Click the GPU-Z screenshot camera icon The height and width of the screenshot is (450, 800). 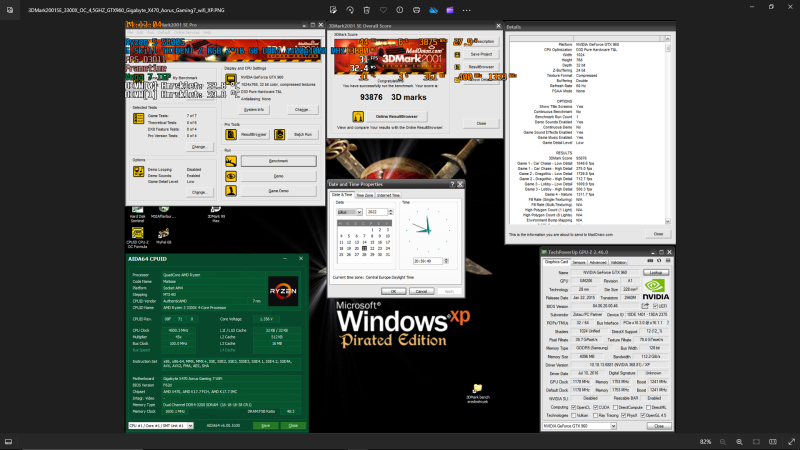650,261
